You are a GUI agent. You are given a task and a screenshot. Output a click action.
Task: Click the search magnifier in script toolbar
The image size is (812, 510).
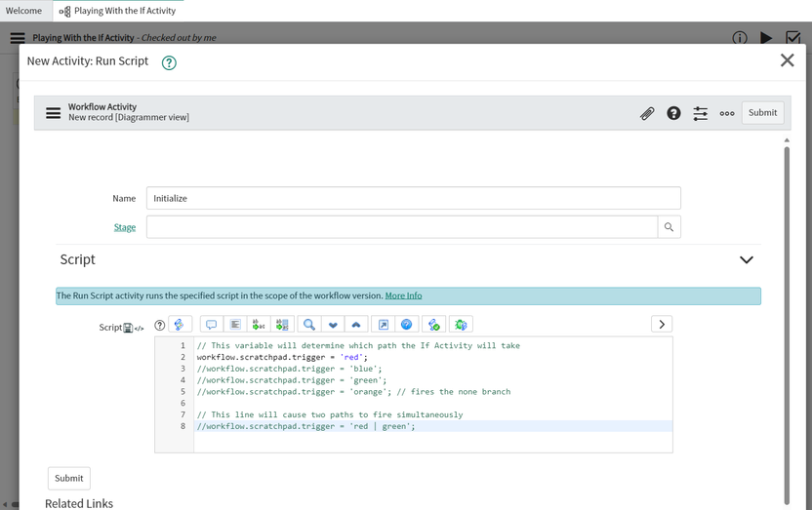point(309,325)
